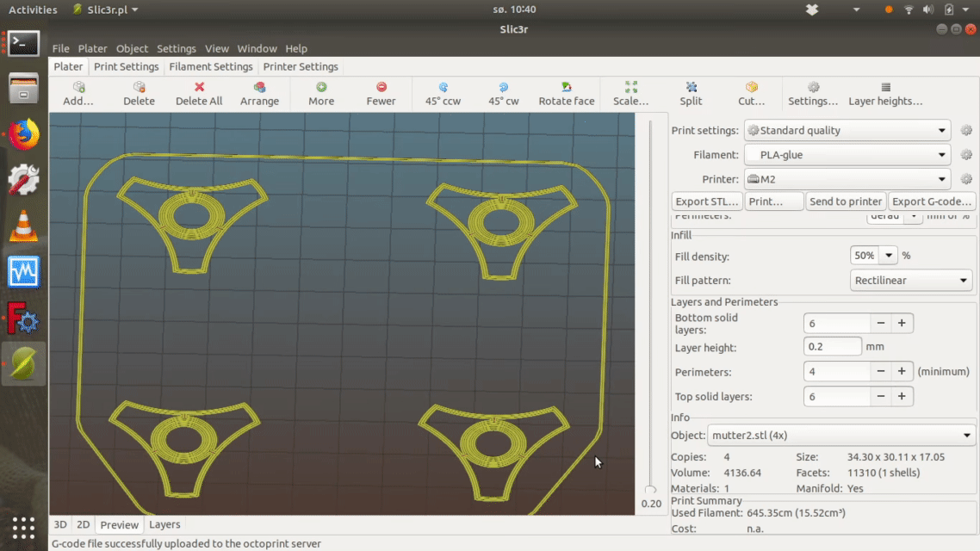Open the Help menu
The width and height of the screenshot is (980, 551).
coord(296,48)
